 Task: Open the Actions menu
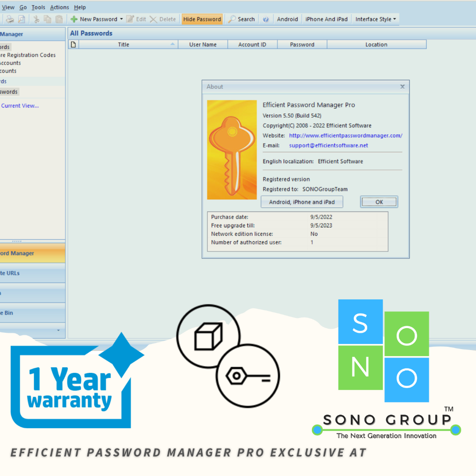click(59, 7)
